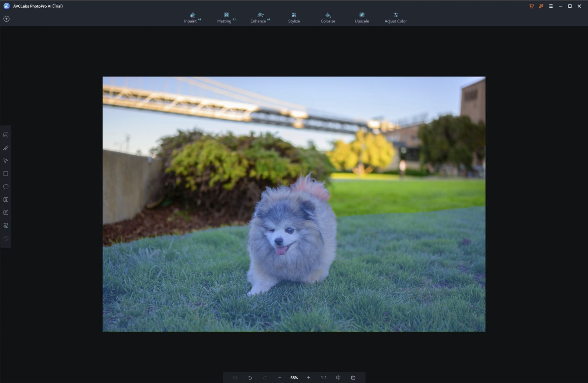Open the Colorize tool
Image resolution: width=588 pixels, height=383 pixels.
tap(327, 17)
